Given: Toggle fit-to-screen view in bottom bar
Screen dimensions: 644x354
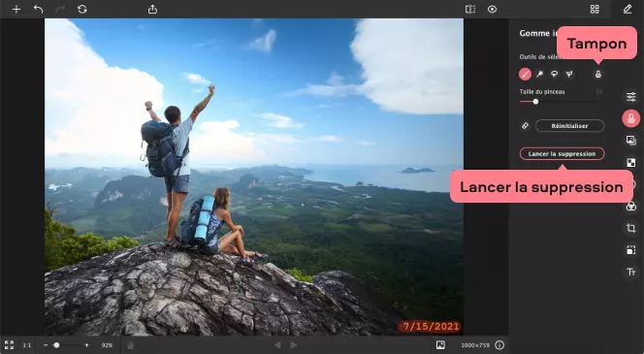Looking at the screenshot, I should (x=9, y=345).
